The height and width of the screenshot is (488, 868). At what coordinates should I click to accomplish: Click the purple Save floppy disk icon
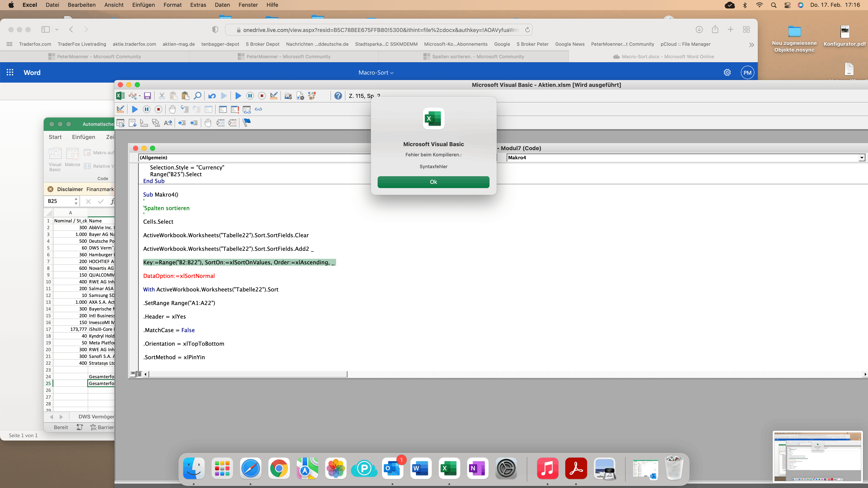pyautogui.click(x=147, y=96)
